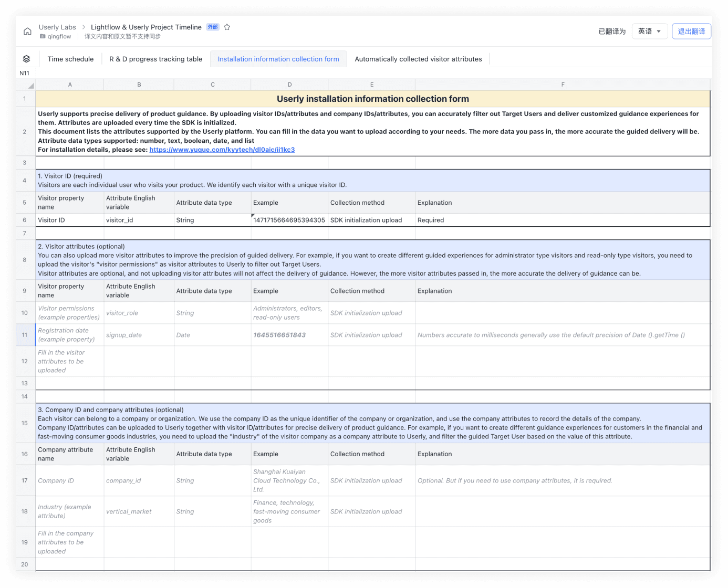Click the Registration date (example property) cell

(x=70, y=335)
